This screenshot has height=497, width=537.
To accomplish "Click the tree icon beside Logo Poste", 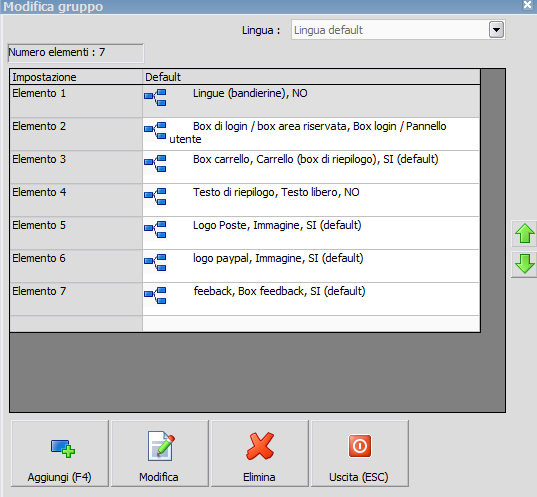I will [155, 230].
